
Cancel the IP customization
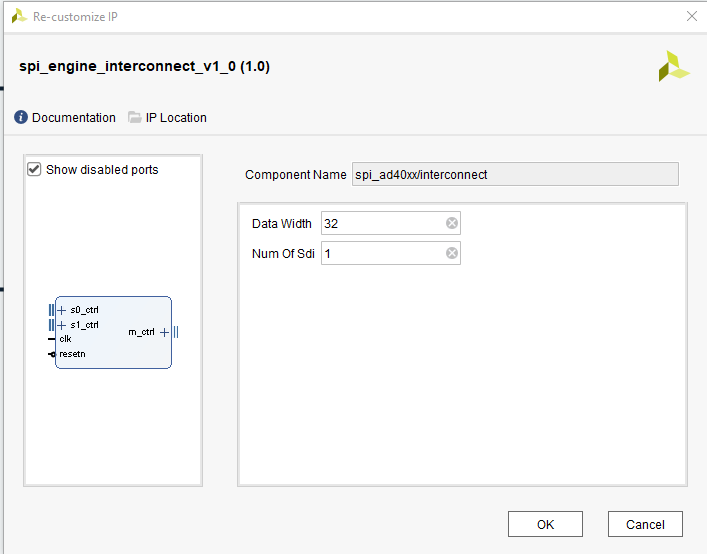tap(645, 524)
